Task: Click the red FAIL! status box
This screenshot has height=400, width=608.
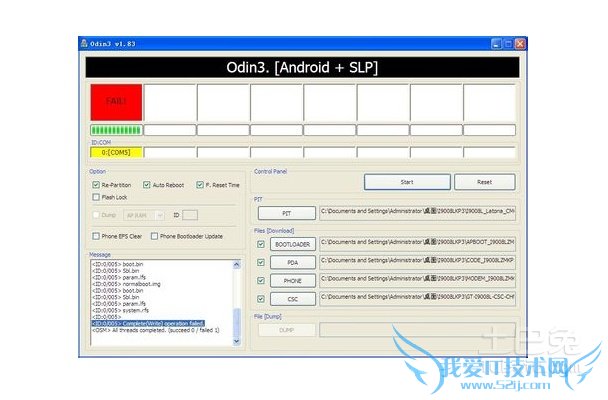Action: pyautogui.click(x=116, y=102)
